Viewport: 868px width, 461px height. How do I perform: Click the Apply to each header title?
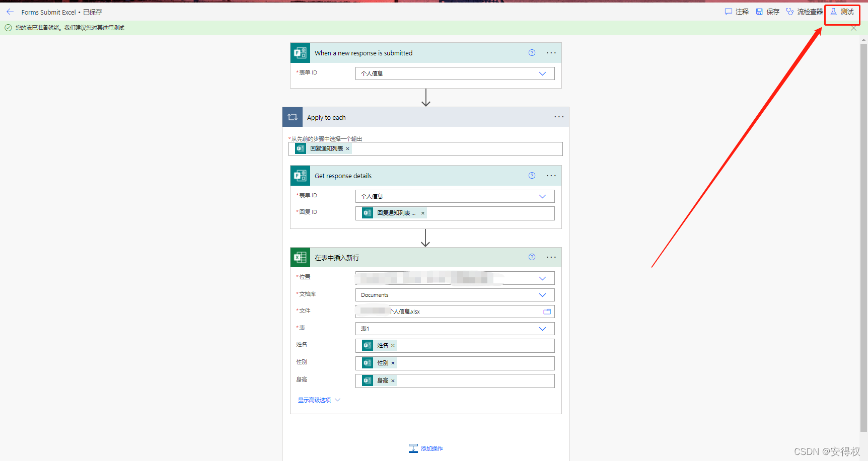coord(326,117)
